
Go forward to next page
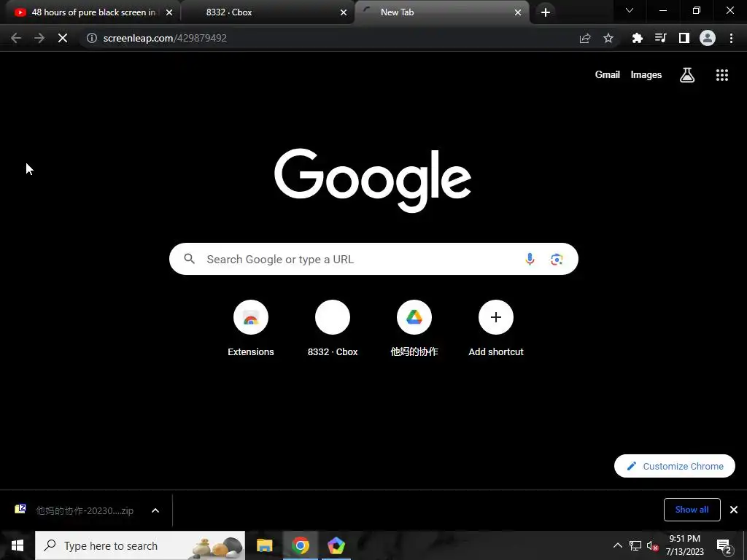click(39, 38)
